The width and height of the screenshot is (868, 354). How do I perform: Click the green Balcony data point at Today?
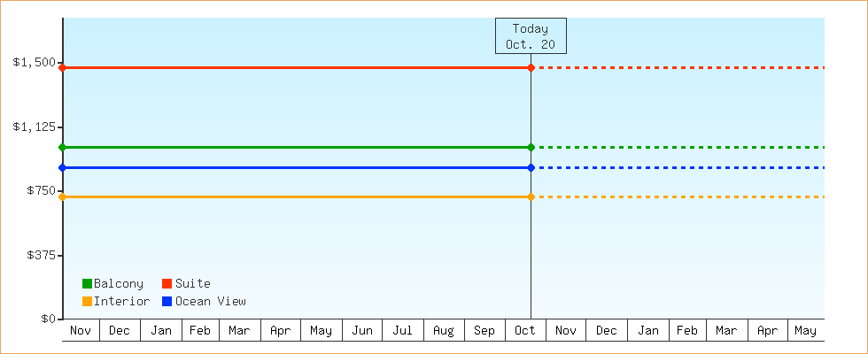coord(531,147)
